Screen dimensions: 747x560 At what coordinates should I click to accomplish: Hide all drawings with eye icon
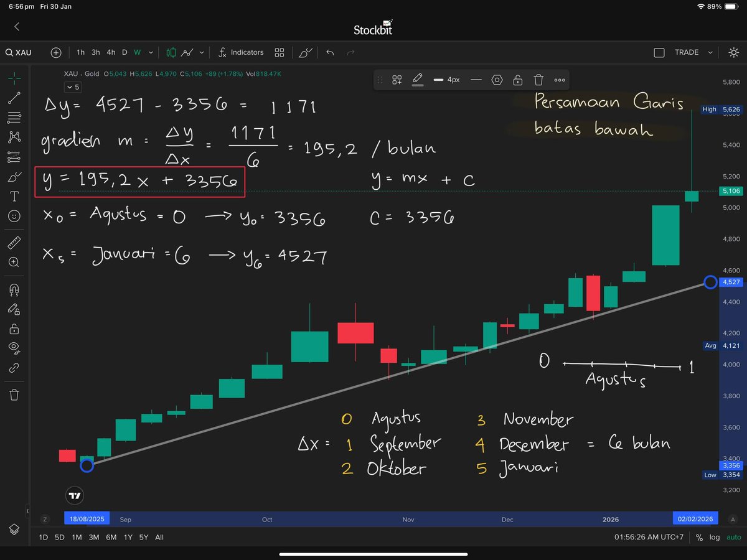(x=14, y=348)
